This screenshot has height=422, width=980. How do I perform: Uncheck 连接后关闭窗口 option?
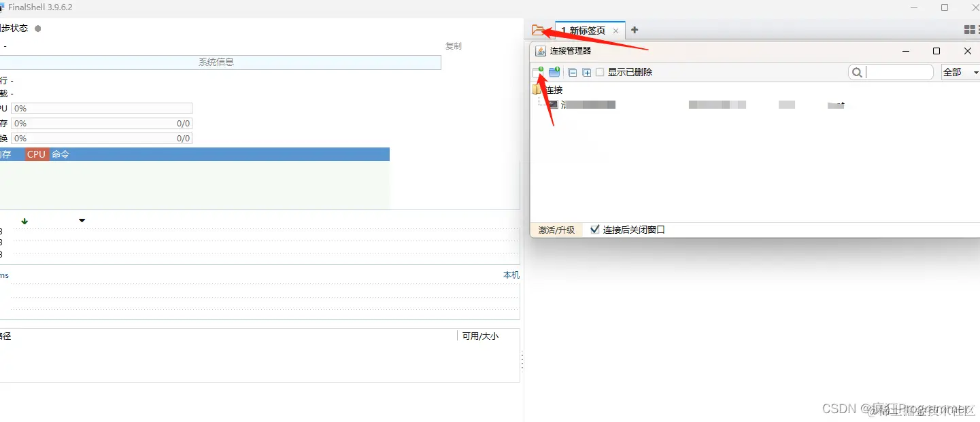(595, 229)
